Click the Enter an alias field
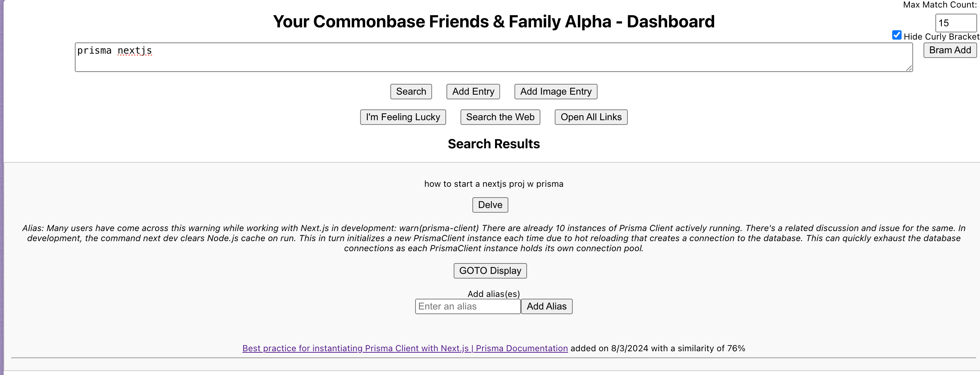 468,307
